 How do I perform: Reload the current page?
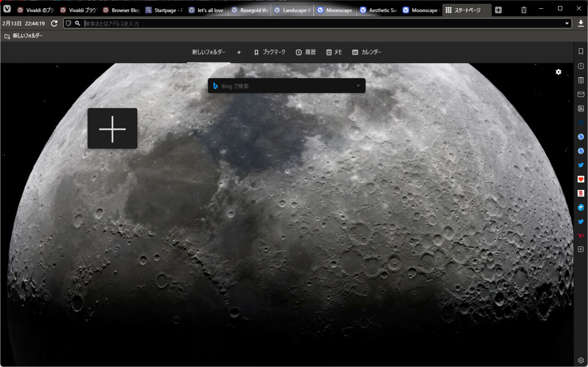pos(54,23)
